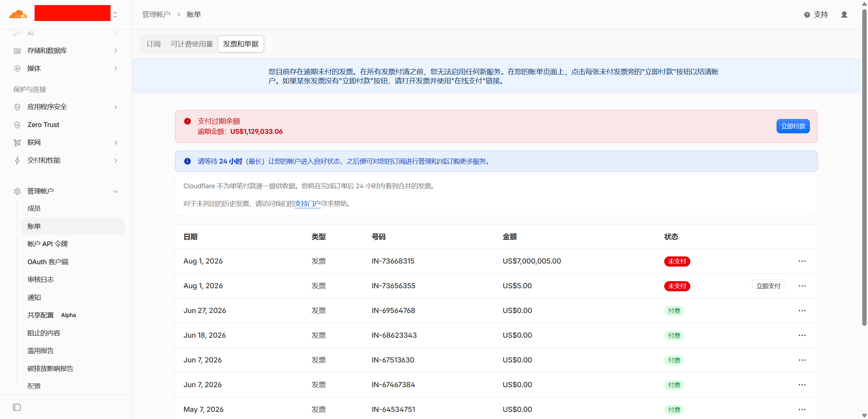Viewport: 868px width, 419px height.
Task: Open more options for invoice IN-67467384
Action: click(x=802, y=385)
